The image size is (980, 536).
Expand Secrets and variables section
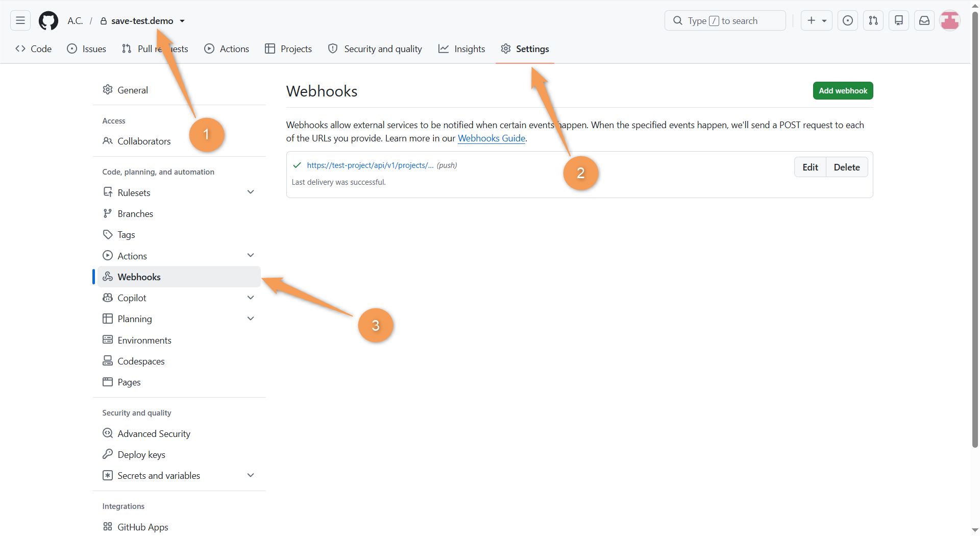pos(251,475)
